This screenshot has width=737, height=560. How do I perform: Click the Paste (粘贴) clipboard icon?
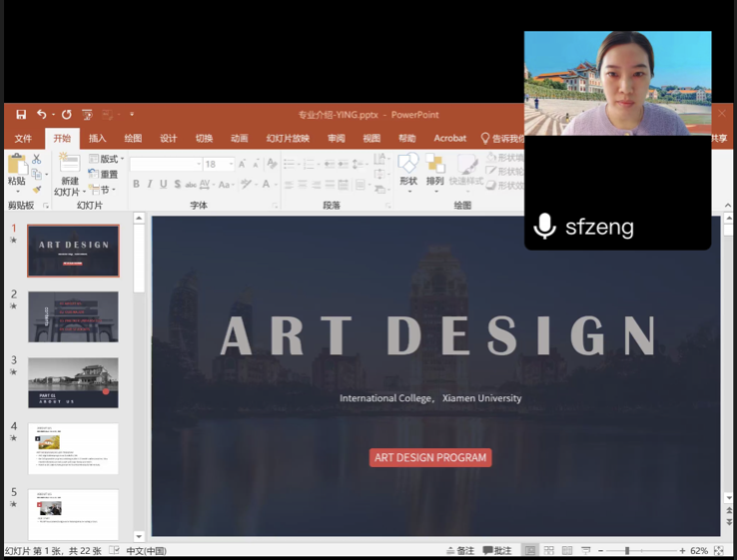16,170
